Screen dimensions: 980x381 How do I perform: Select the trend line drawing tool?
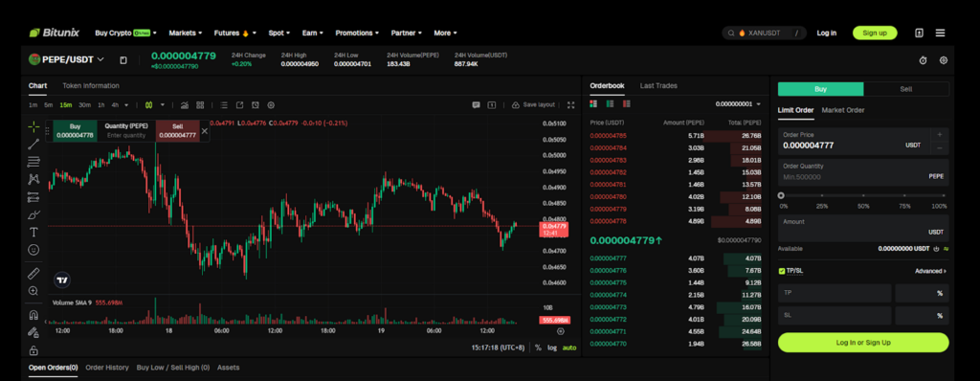coord(33,145)
